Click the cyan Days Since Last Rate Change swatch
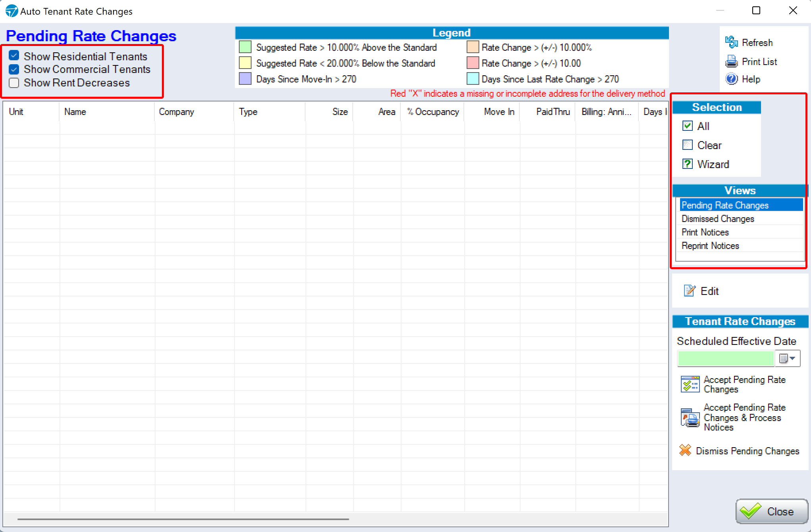Screen dimensions: 811x532 coord(473,78)
